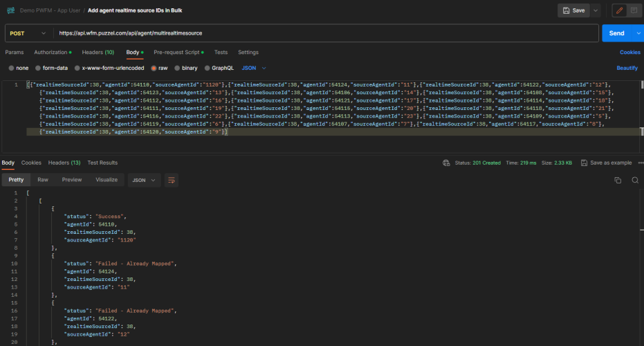Viewport: 644px width, 346px height.
Task: Switch to the Pre-request Script tab
Action: coord(178,52)
